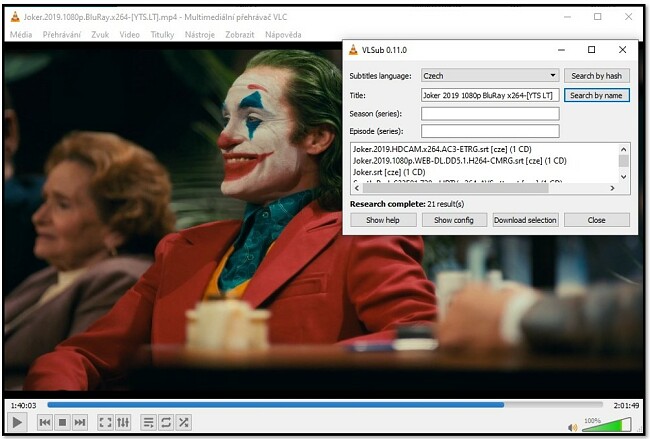Close the VLC main window

(628, 17)
